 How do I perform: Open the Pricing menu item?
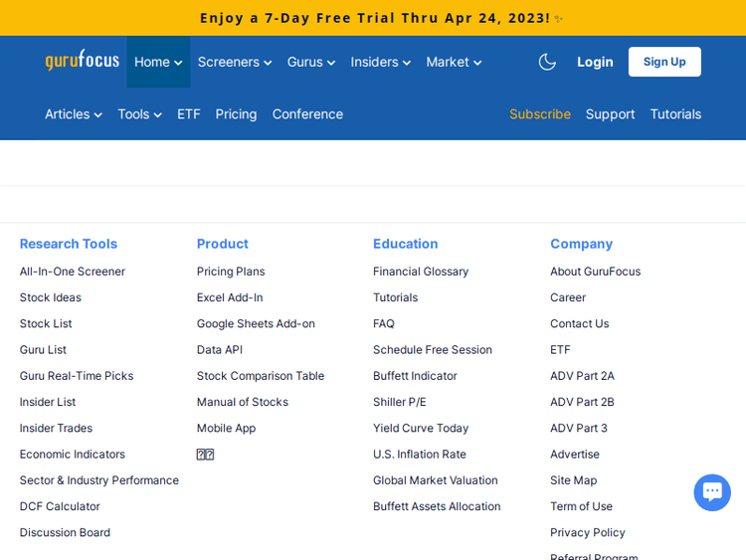point(236,114)
